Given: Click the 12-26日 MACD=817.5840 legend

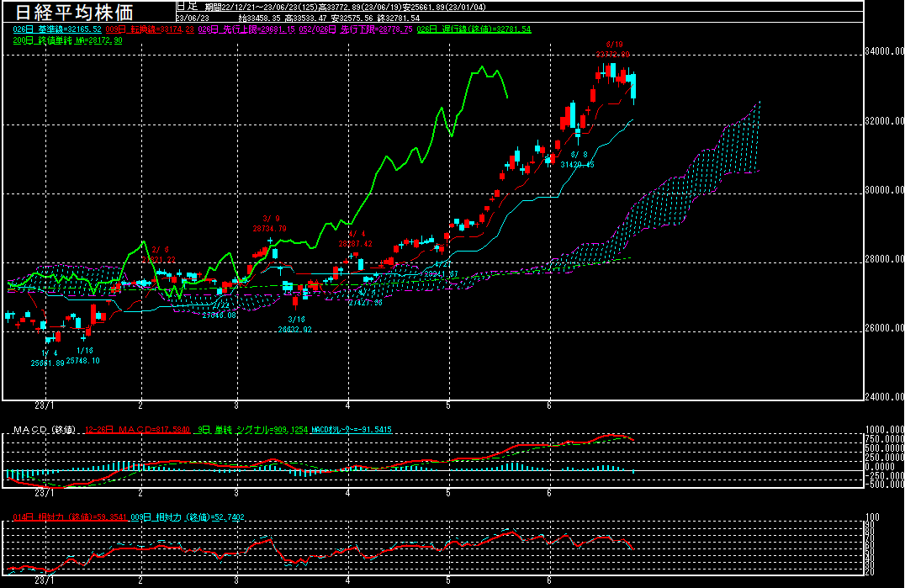Looking at the screenshot, I should point(137,429).
